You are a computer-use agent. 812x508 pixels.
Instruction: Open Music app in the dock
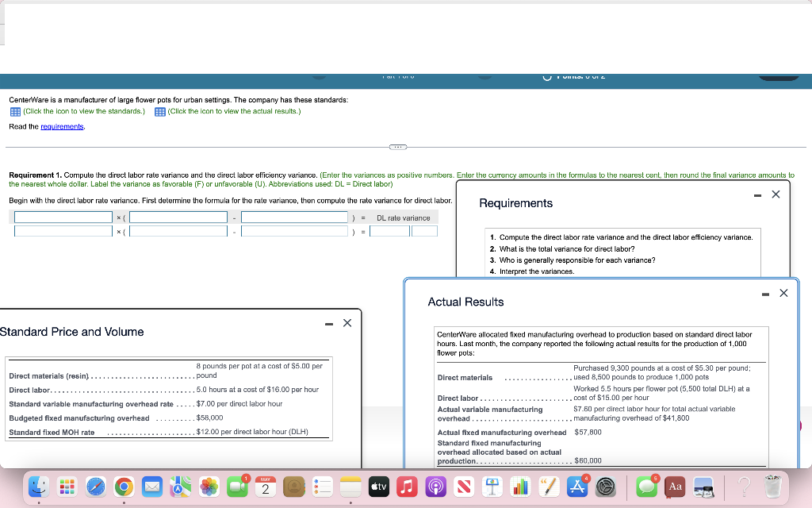point(407,487)
